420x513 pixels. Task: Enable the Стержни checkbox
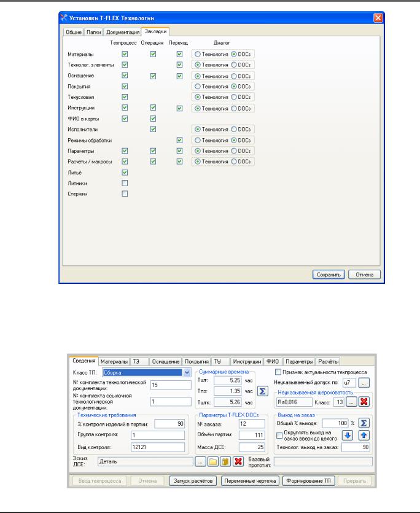tap(125, 194)
